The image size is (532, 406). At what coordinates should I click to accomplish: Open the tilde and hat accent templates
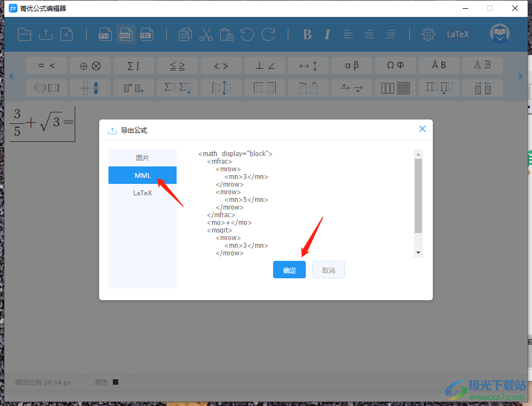(x=308, y=88)
